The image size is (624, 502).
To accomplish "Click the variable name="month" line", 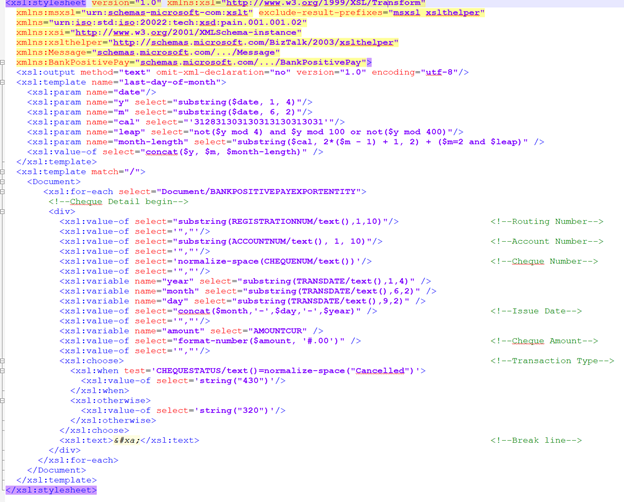I will coord(248,291).
